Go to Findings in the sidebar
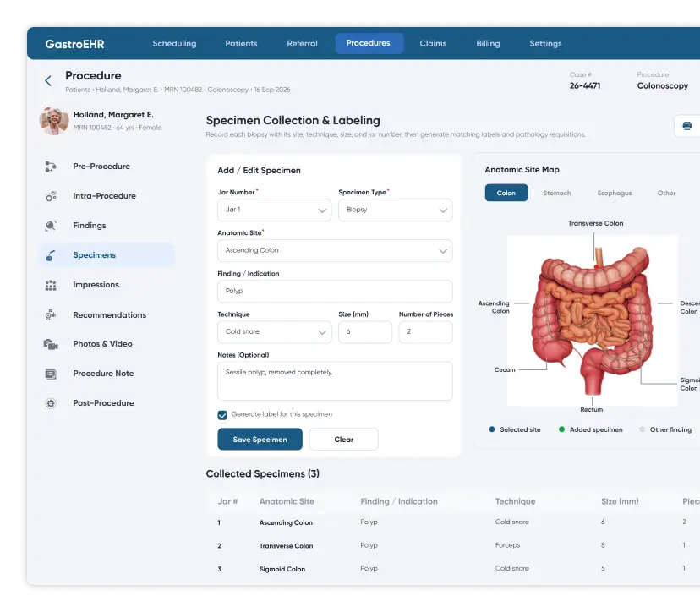Viewport: 700px width, 612px height. click(90, 226)
